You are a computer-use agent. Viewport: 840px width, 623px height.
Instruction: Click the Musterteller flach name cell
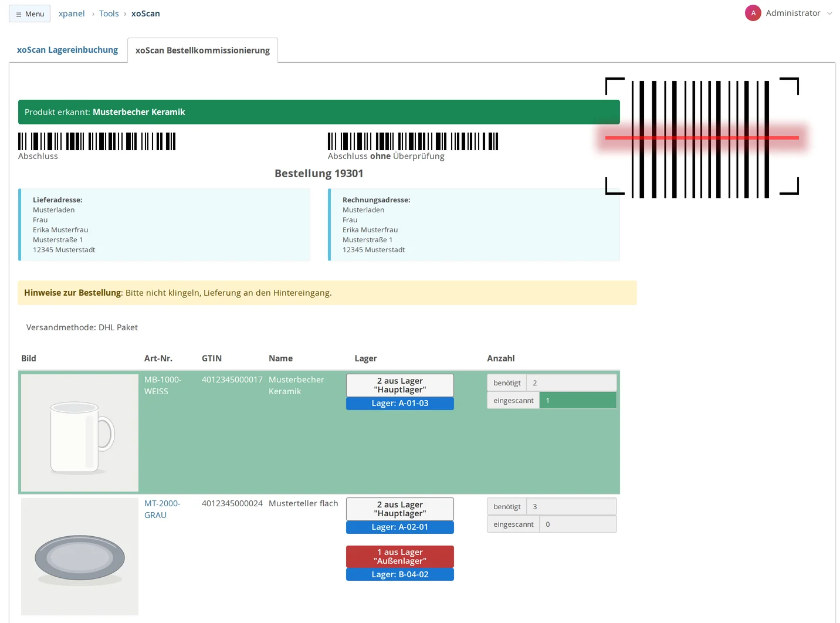pos(303,503)
